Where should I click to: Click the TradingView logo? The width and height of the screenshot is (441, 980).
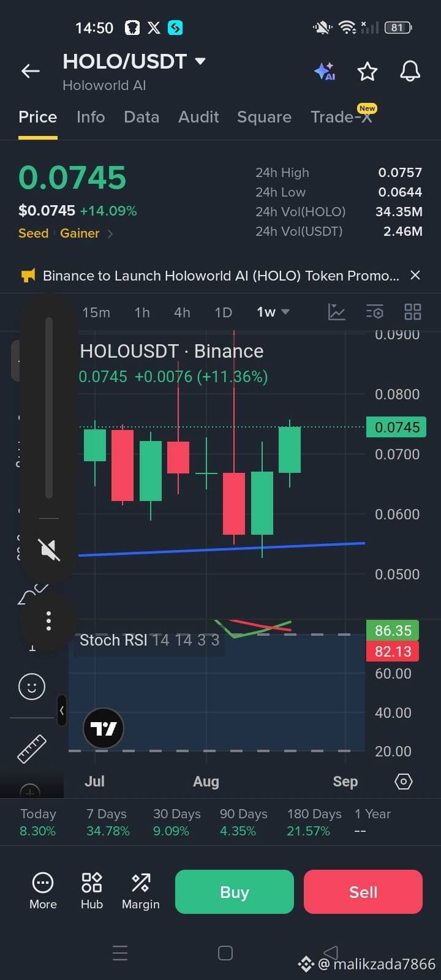[x=104, y=728]
